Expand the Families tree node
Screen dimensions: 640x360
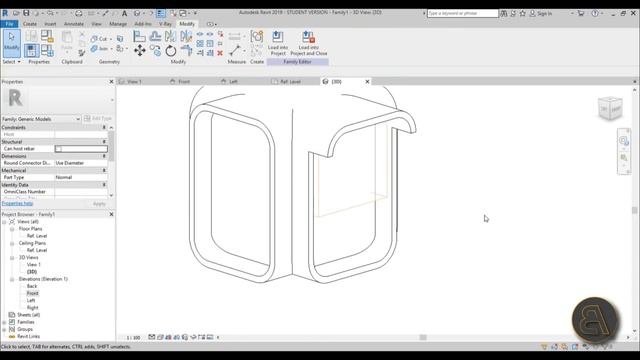click(4, 322)
